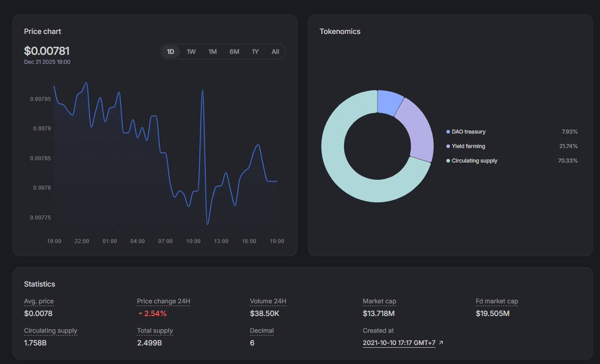
Task: Click the Fd market cap label
Action: point(497,302)
